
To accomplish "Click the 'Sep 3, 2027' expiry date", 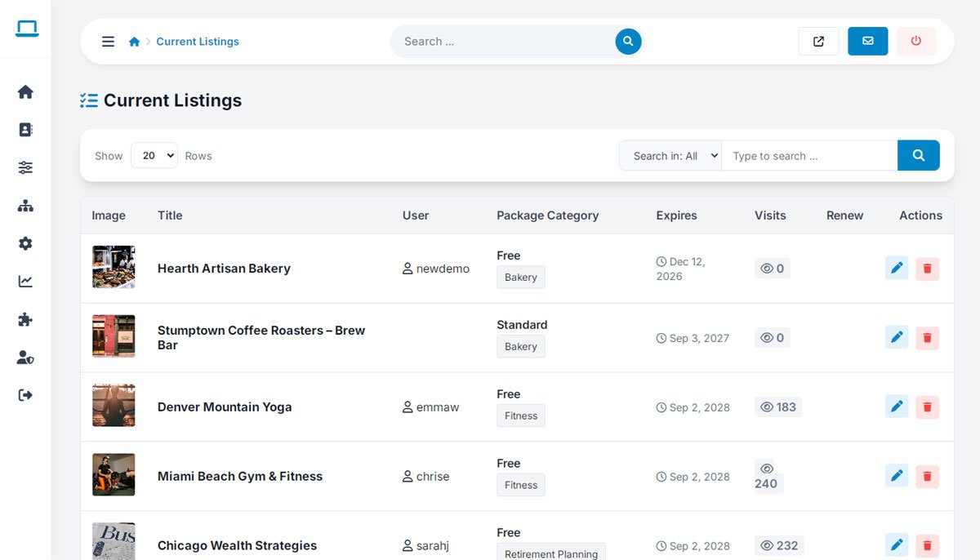I will click(693, 338).
